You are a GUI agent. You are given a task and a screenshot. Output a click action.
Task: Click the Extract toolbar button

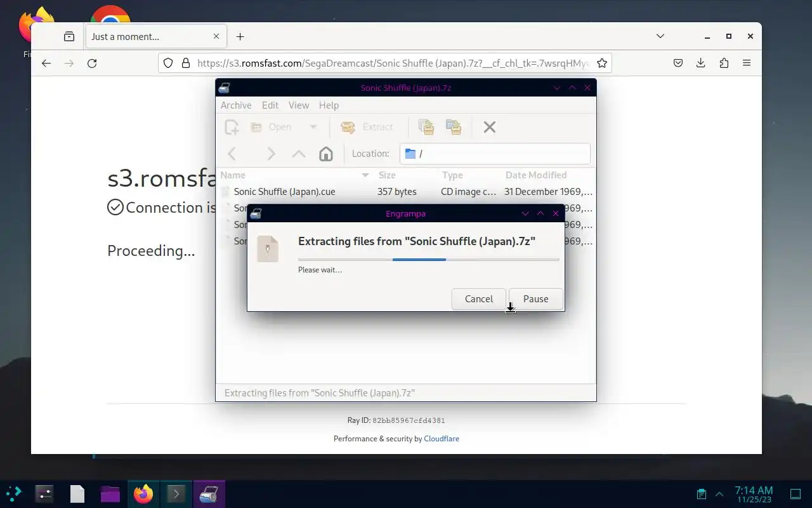367,127
